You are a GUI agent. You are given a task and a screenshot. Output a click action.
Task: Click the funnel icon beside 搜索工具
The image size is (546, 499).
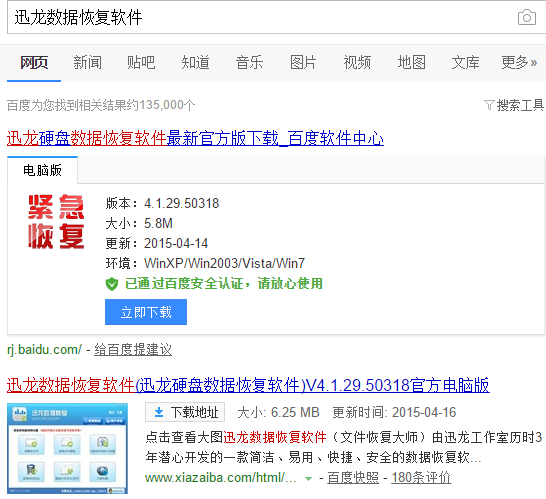coord(489,105)
